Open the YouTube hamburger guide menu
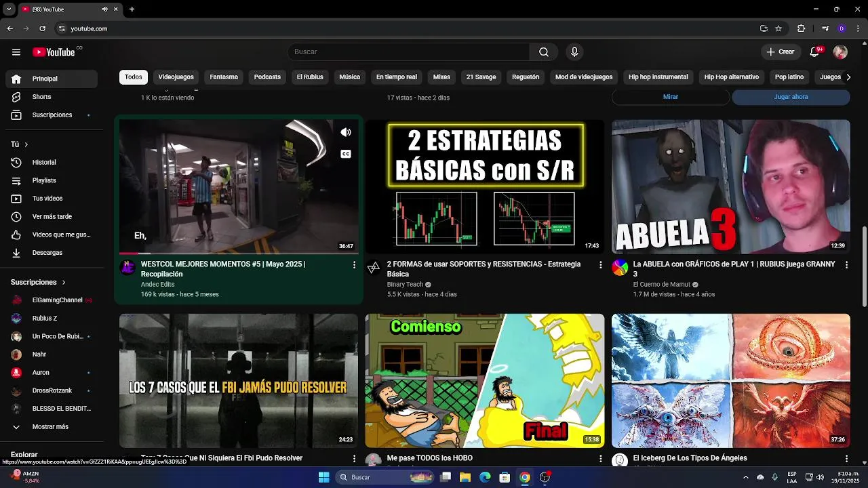868x488 pixels. (16, 52)
